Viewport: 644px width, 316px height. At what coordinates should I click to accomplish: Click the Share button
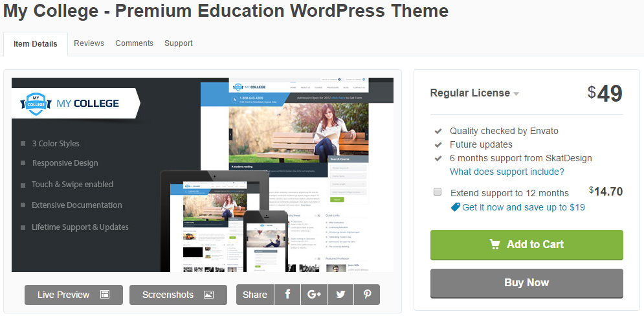(x=254, y=295)
